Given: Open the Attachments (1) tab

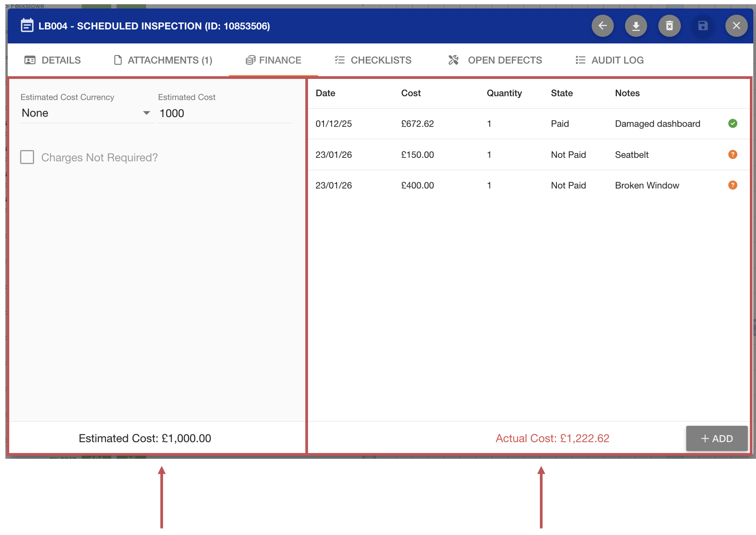Looking at the screenshot, I should (163, 60).
